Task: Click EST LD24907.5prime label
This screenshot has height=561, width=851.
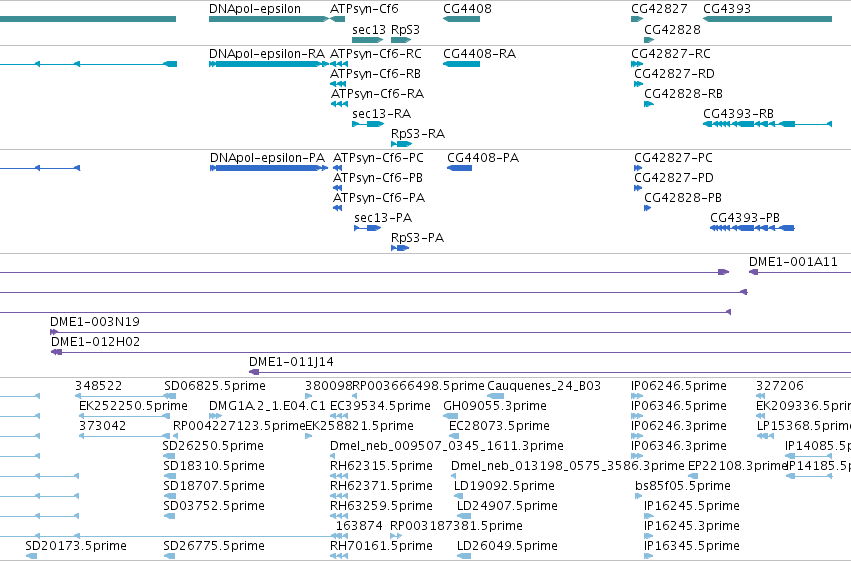Action: coord(507,506)
